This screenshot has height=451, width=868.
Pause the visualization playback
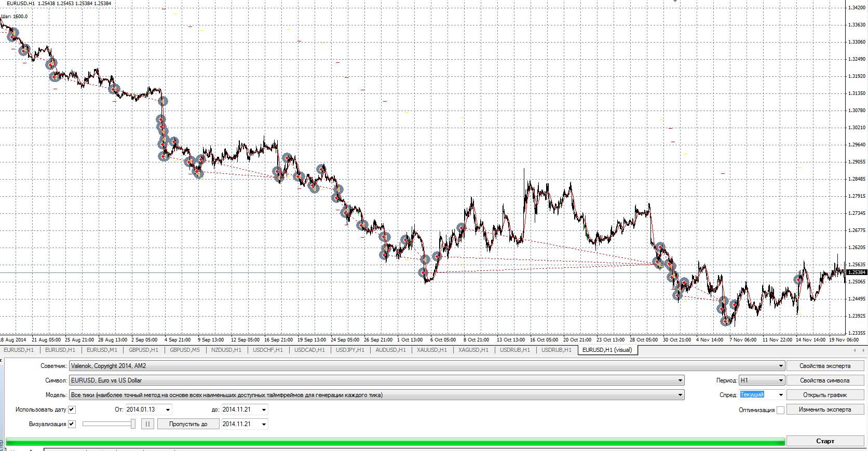[147, 424]
